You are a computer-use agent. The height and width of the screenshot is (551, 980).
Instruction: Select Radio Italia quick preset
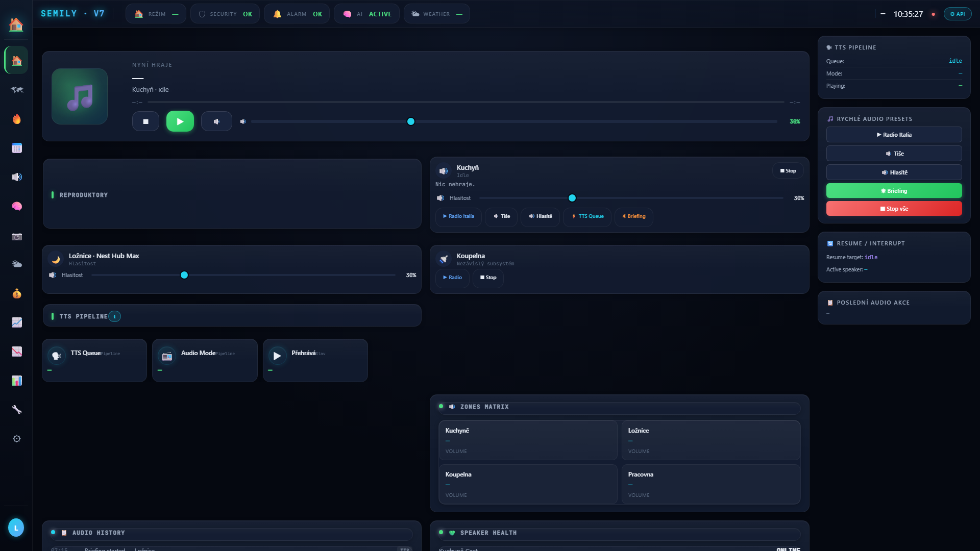click(x=894, y=135)
